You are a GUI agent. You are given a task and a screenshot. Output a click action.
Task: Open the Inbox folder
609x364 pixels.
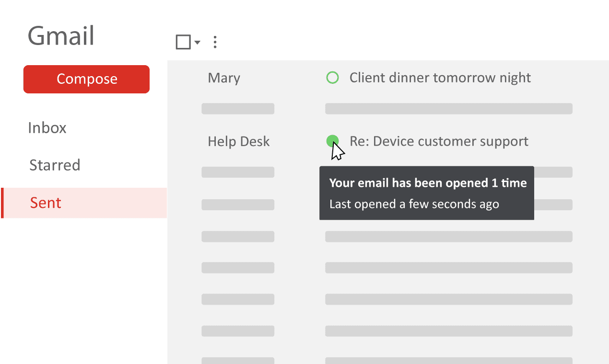coord(47,128)
